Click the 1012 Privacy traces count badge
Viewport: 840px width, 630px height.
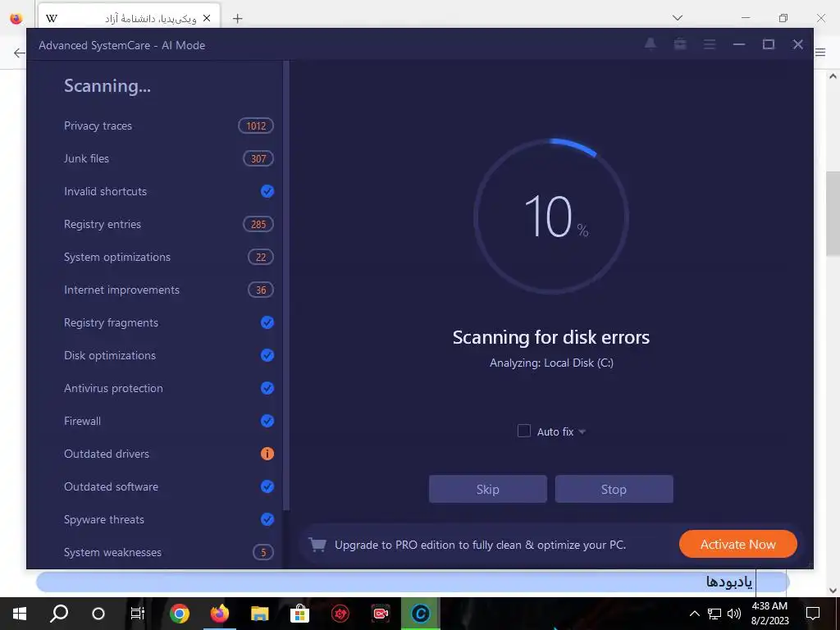tap(256, 126)
